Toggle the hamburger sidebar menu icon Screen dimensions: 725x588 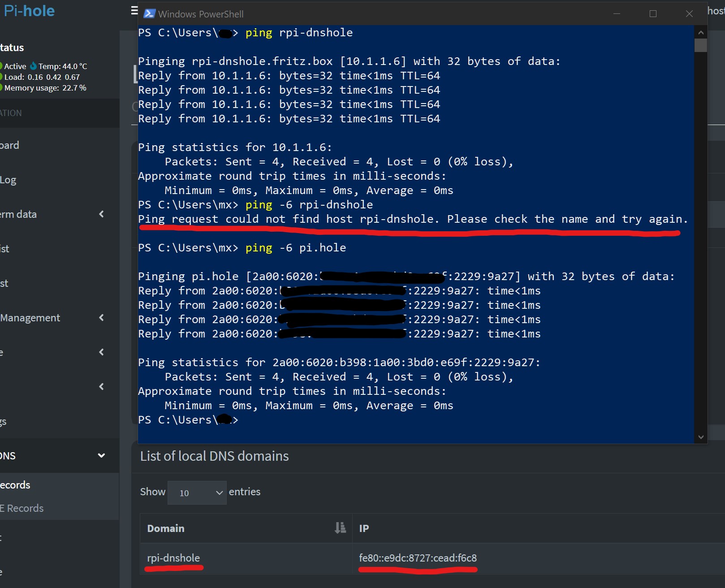[x=134, y=10]
